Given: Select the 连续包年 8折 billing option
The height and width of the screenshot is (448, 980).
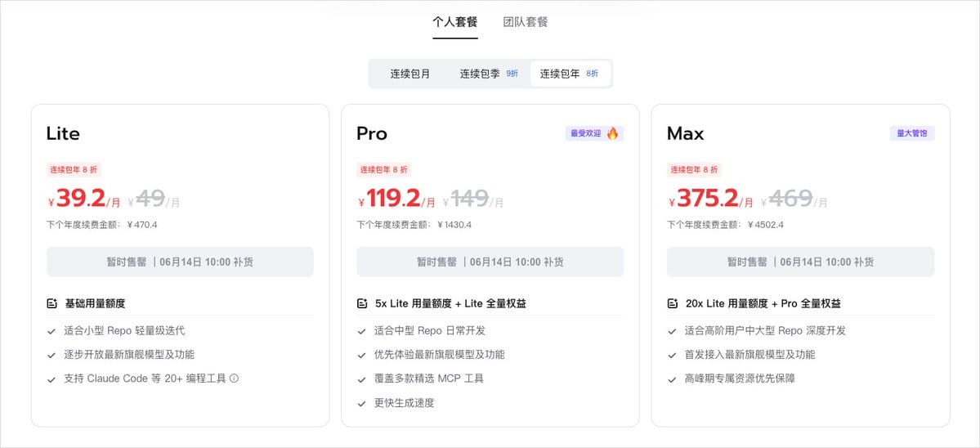Looking at the screenshot, I should coord(570,74).
